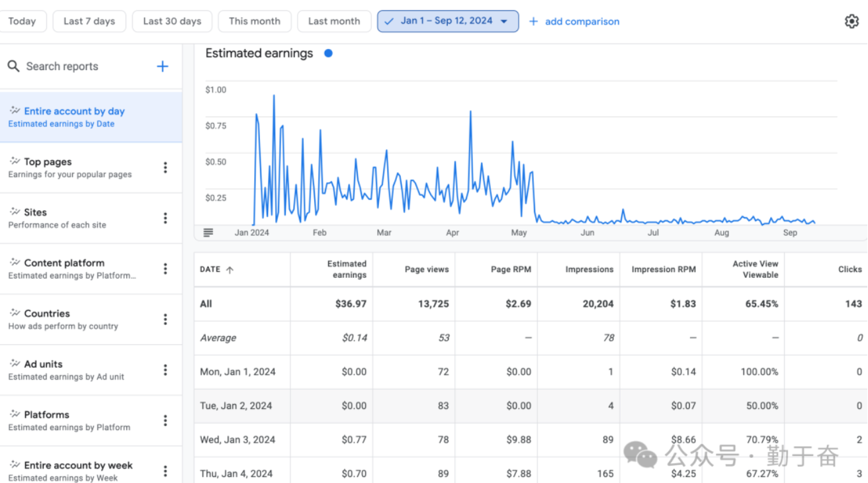This screenshot has height=483, width=868.
Task: Click the add comparison link
Action: coord(574,22)
